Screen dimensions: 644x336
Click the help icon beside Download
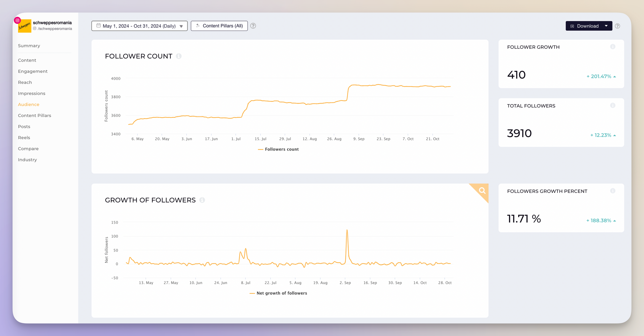pyautogui.click(x=617, y=26)
